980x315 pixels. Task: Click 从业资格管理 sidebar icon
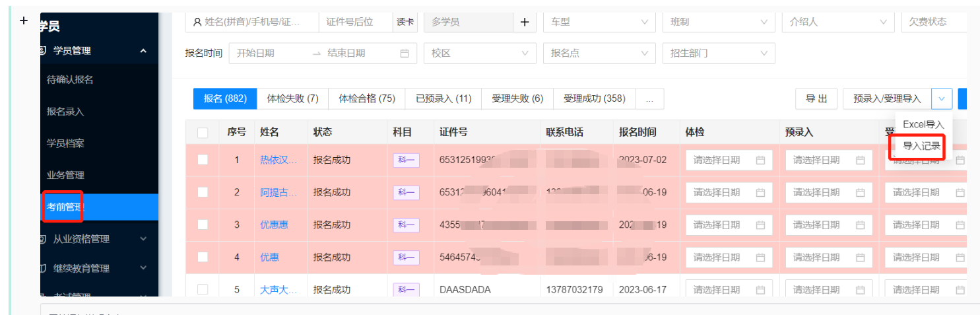tap(43, 239)
